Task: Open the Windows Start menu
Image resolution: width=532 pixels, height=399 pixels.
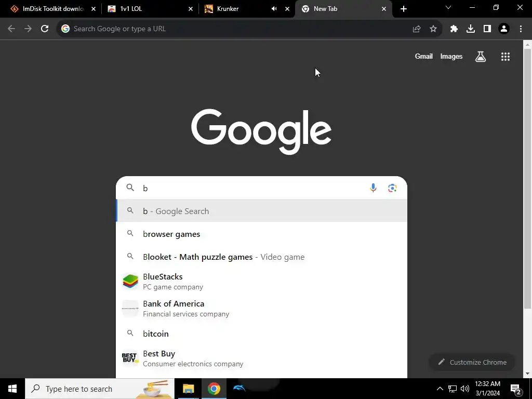Action: click(12, 389)
